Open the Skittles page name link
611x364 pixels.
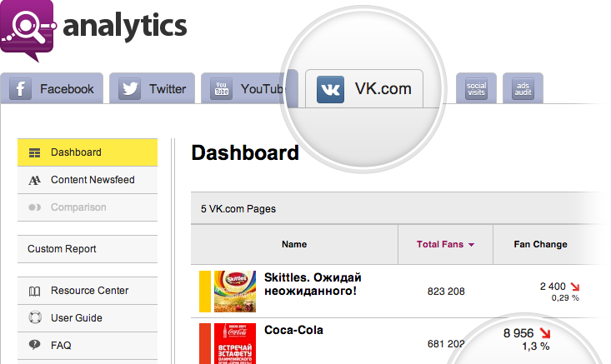click(313, 284)
